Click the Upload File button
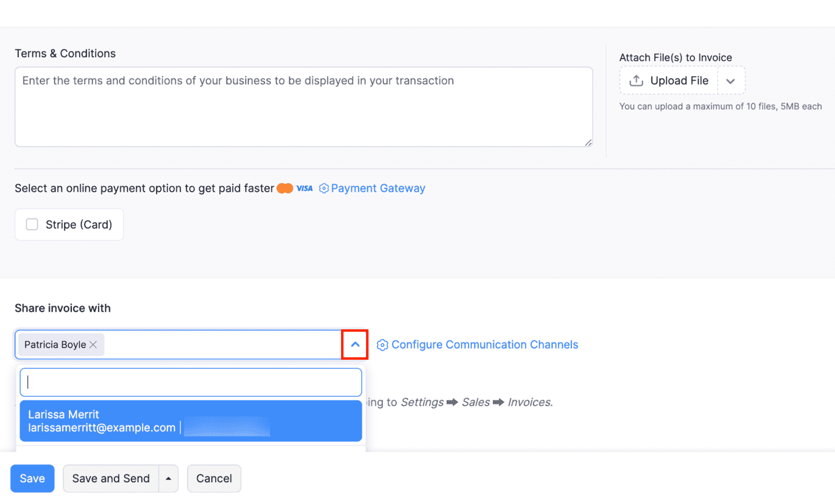 click(x=669, y=80)
